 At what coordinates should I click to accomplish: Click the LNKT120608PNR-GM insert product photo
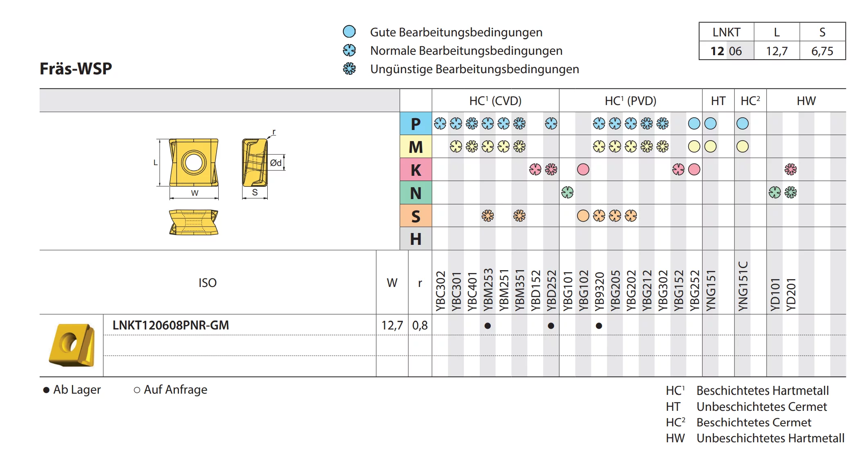tap(72, 345)
